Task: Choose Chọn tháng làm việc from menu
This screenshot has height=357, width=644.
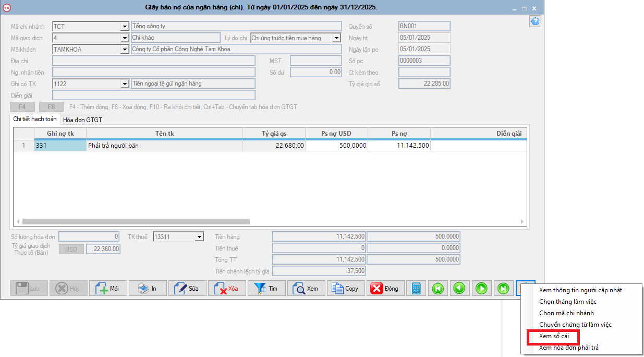Action: pyautogui.click(x=567, y=302)
